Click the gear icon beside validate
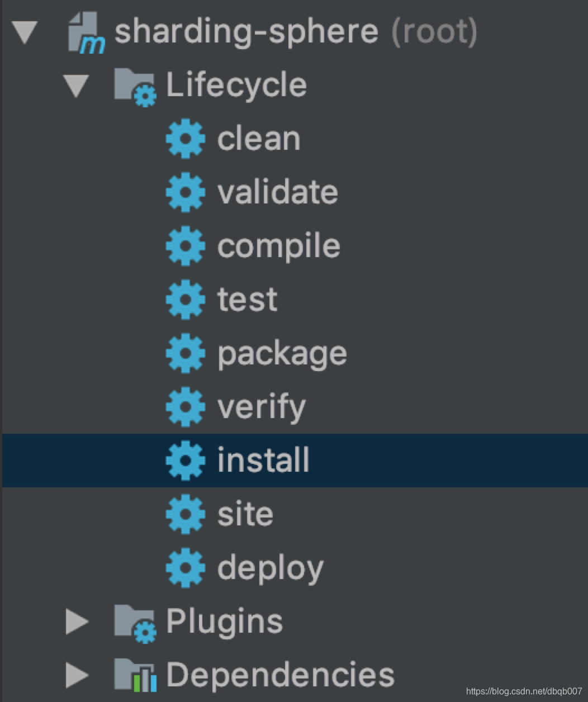Viewport: 588px width, 702px height. pos(186,192)
